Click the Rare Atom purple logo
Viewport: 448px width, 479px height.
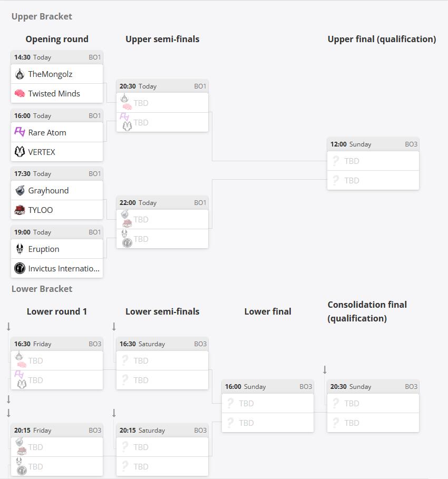coord(20,132)
